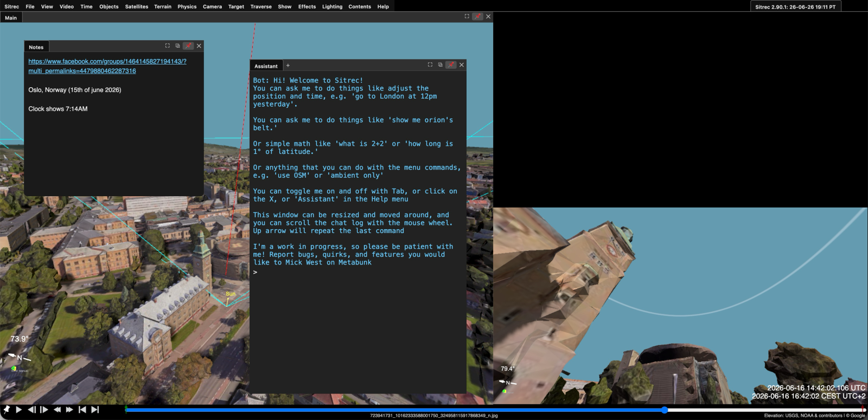Select the Notes tab
Screen dimensions: 868x420
pos(36,47)
